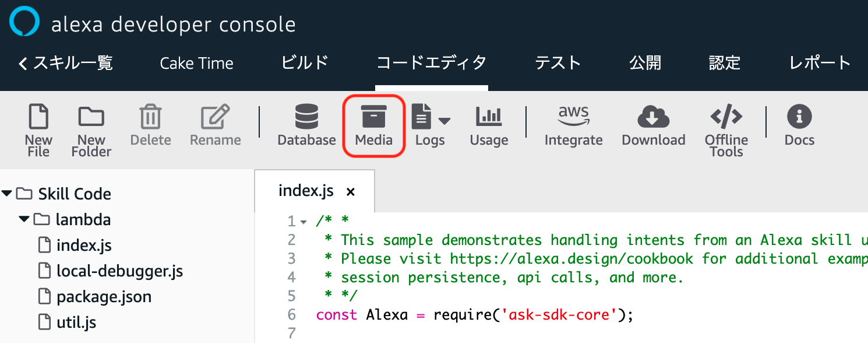
Task: View Usage statistics chart icon
Action: click(x=489, y=117)
